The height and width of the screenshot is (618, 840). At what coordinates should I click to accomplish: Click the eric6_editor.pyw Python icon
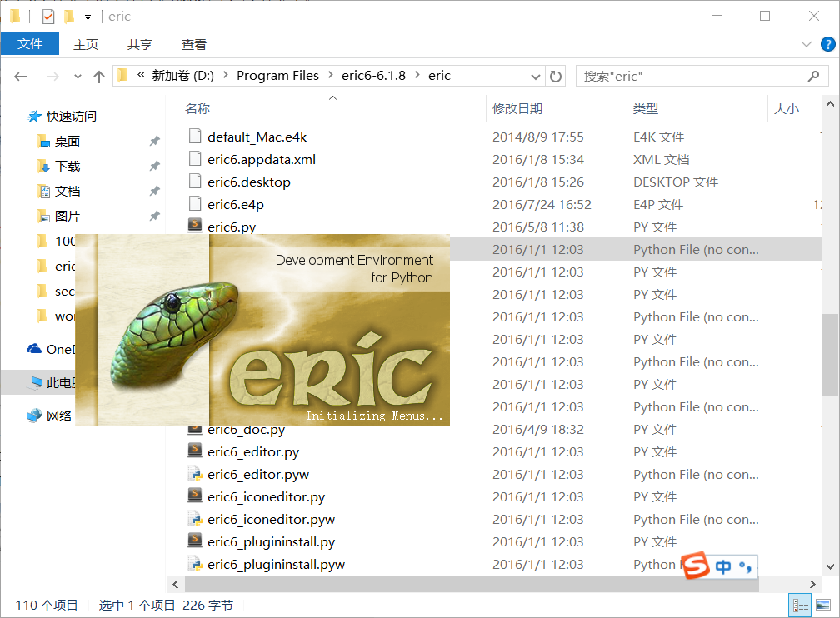pyautogui.click(x=195, y=473)
